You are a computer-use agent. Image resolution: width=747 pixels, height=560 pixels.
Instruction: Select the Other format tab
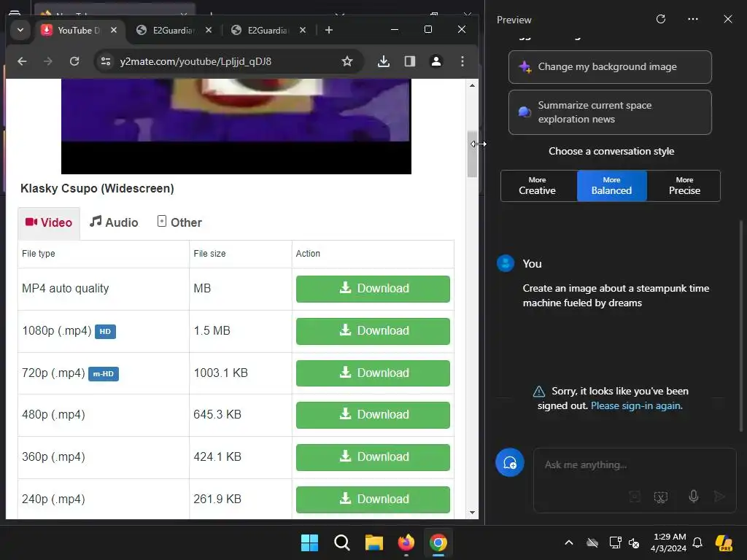(179, 222)
